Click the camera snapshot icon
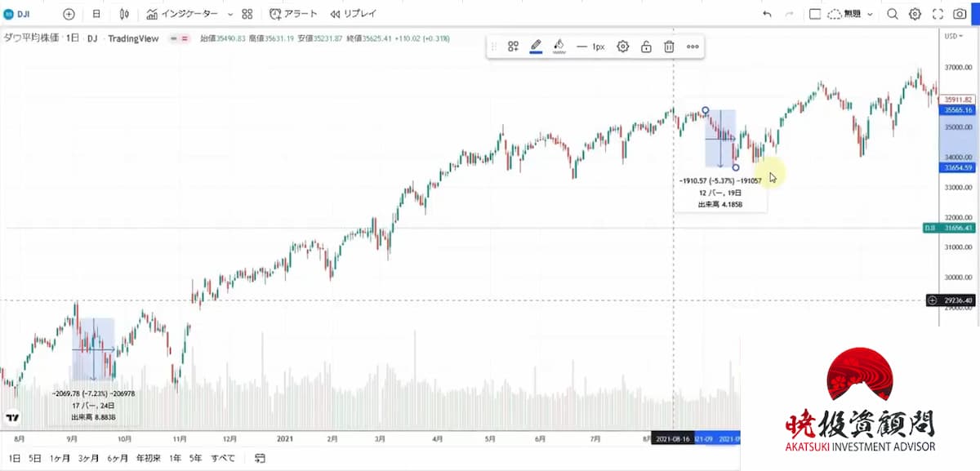Viewport: 980px width, 471px height. point(960,14)
